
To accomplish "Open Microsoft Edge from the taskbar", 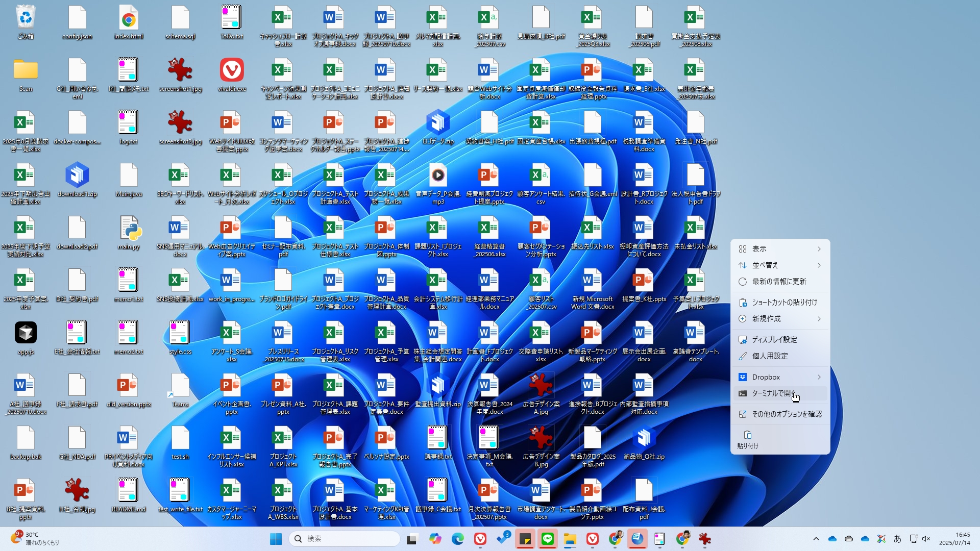I will pos(457,539).
